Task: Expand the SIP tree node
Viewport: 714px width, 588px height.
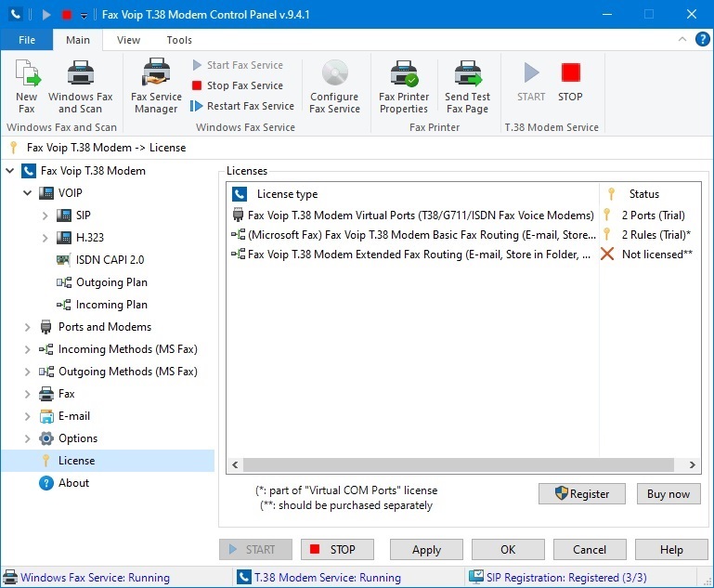Action: click(45, 216)
